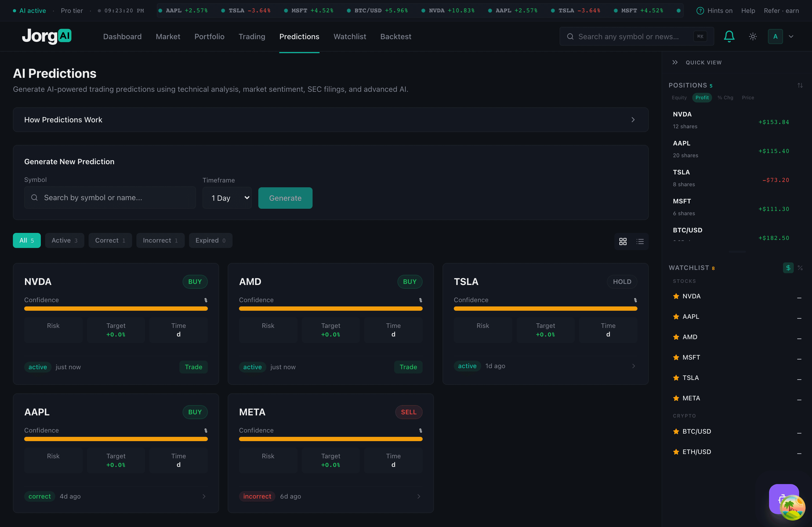
Task: Open the Refer · earn link
Action: tap(781, 10)
